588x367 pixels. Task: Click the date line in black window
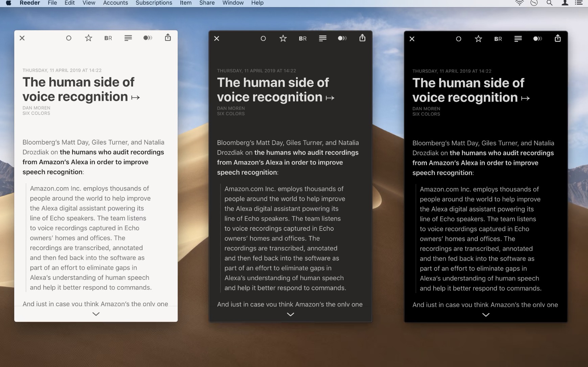point(452,71)
